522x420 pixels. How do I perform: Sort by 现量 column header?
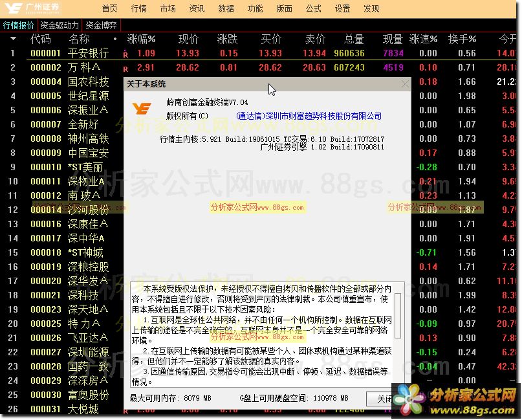(x=393, y=39)
